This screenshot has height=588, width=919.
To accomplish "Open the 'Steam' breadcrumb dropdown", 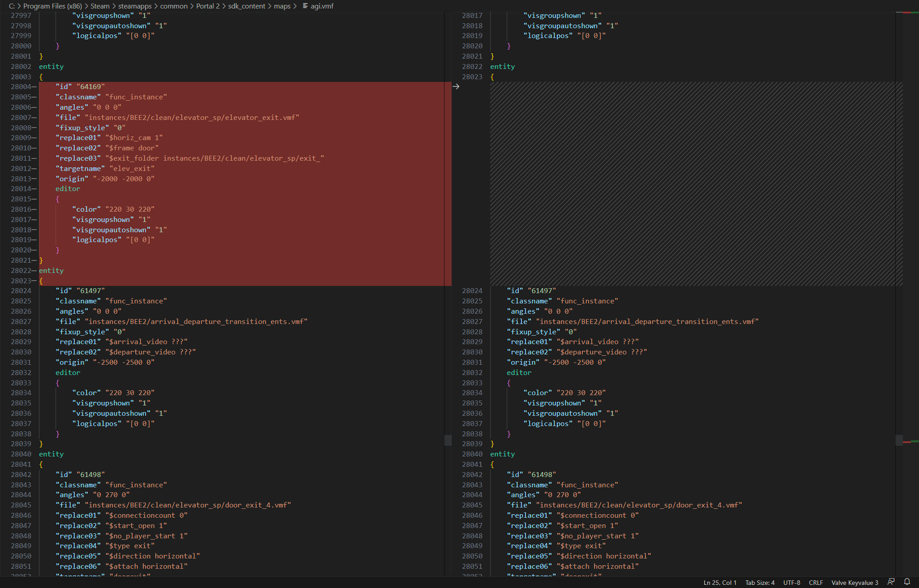I will tap(100, 6).
